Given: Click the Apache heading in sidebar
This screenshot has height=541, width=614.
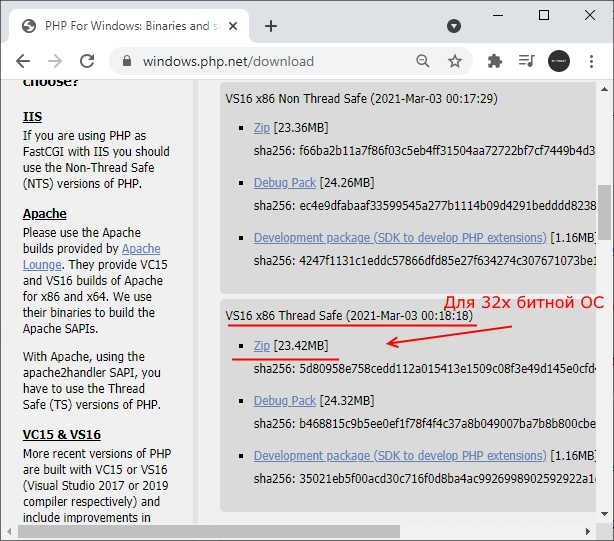Looking at the screenshot, I should [x=45, y=214].
